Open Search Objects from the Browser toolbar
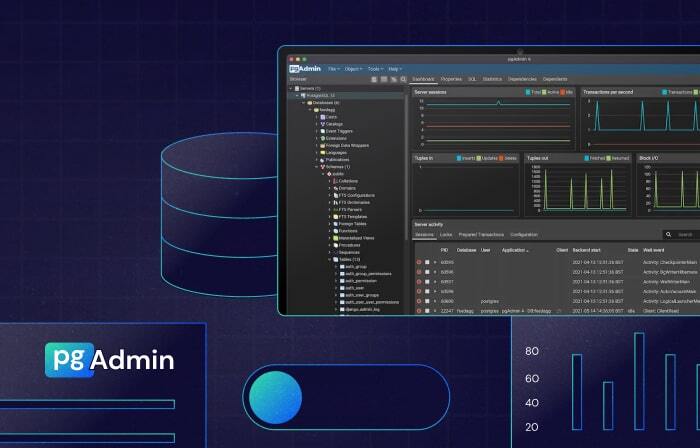This screenshot has height=448, width=700. click(403, 79)
